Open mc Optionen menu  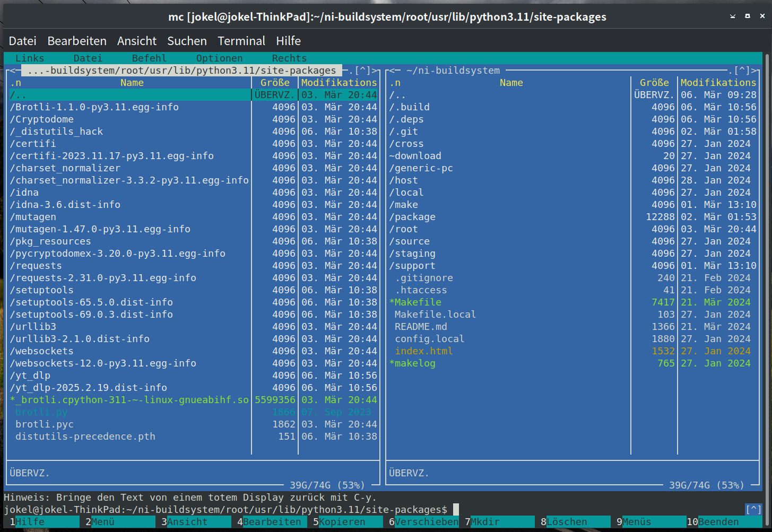[219, 58]
